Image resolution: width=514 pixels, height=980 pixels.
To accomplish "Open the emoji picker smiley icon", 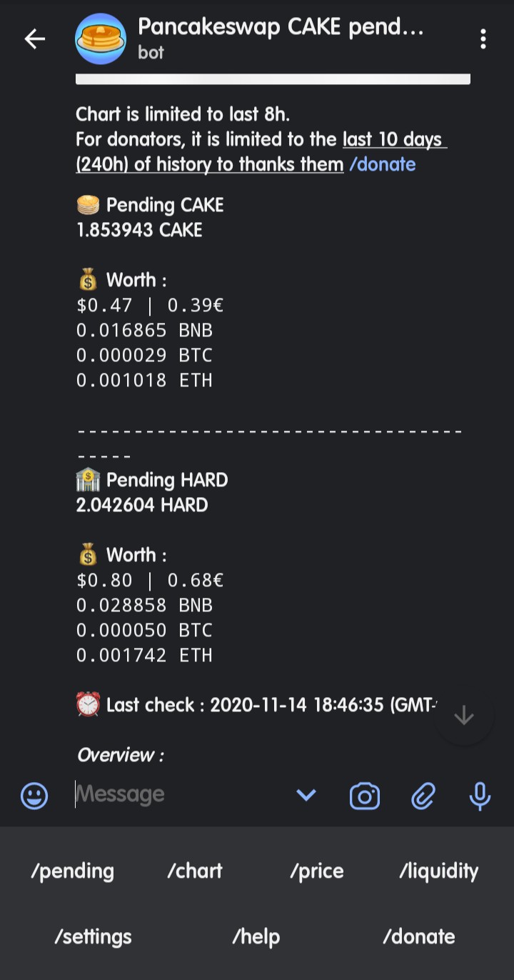I will tap(34, 795).
